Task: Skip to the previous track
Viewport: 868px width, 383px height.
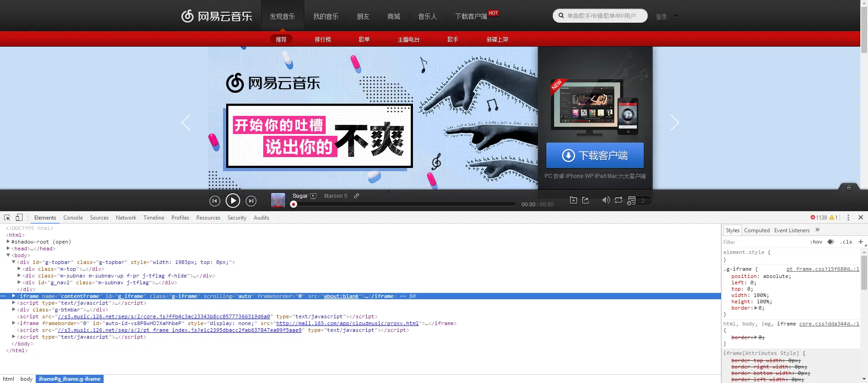Action: [215, 201]
